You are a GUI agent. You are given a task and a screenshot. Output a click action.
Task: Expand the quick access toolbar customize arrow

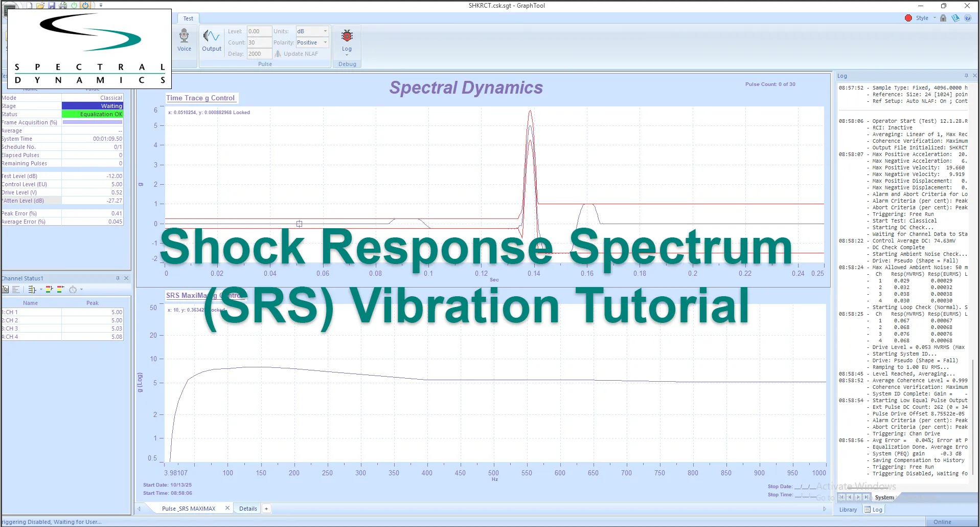point(101,5)
